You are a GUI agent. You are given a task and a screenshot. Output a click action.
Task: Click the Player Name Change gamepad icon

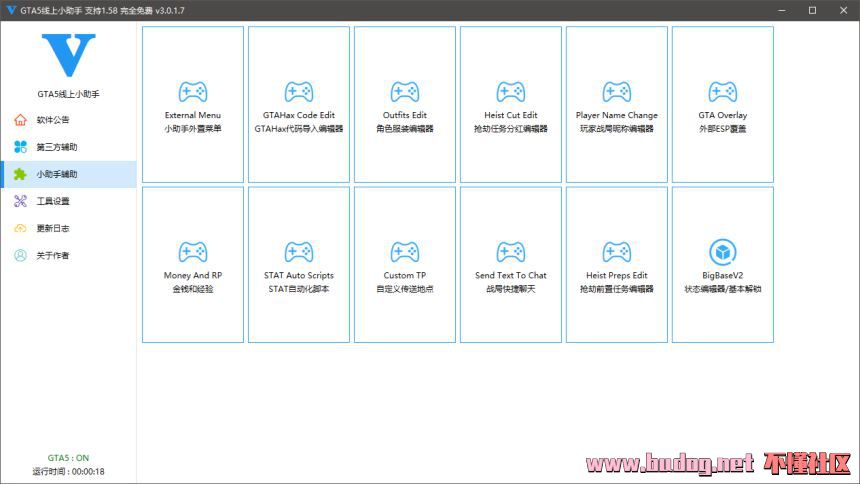coord(616,92)
